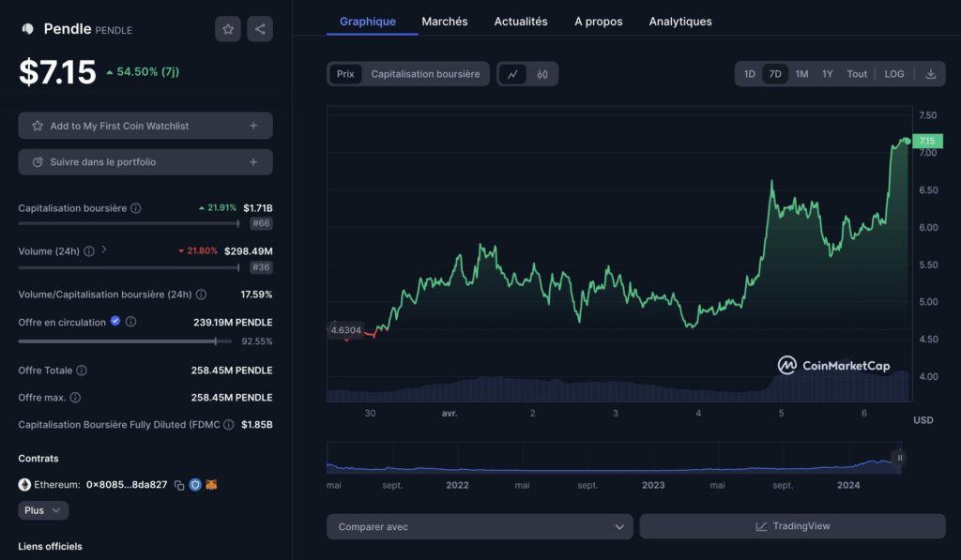Click the Ethereum contract address 0×8085...8da827
Image resolution: width=961 pixels, height=560 pixels.
point(127,485)
